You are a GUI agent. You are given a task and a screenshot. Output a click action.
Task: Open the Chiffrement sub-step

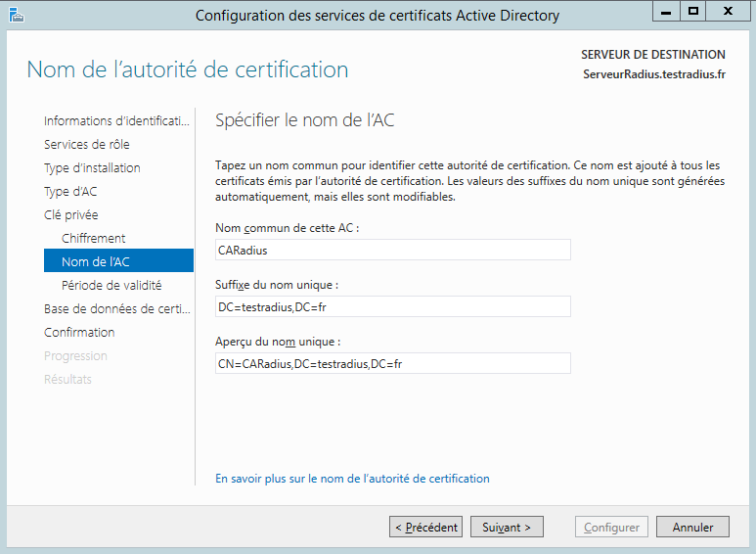tap(94, 239)
